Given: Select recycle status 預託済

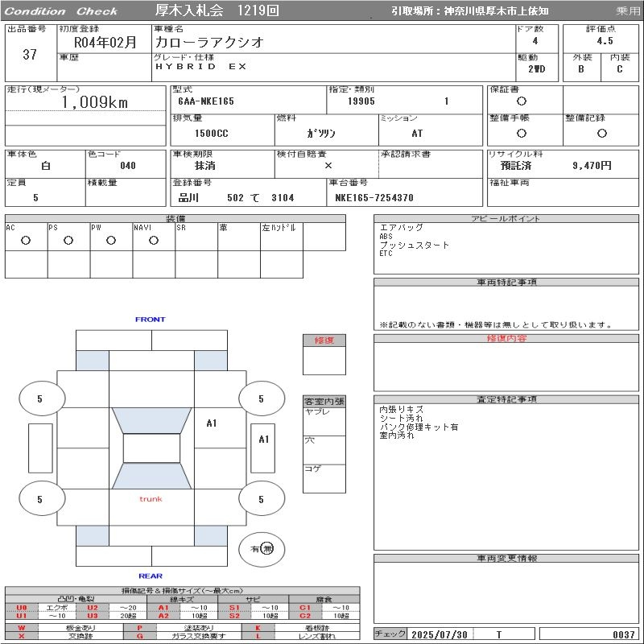Looking at the screenshot, I should 516,166.
